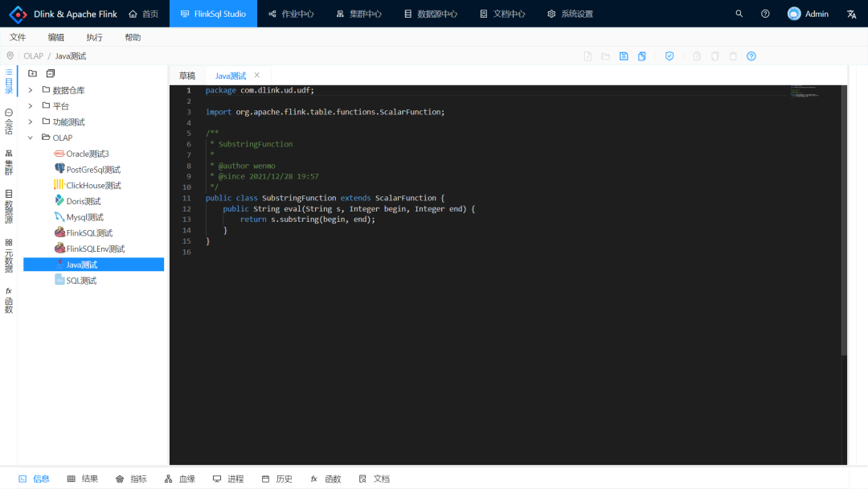Select Oracle测试3 in the tree
This screenshot has height=489, width=868.
88,154
